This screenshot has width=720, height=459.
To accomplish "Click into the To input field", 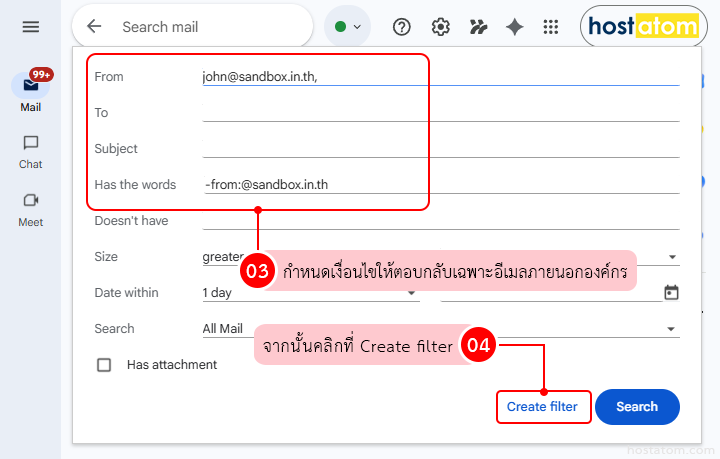I will pos(441,112).
